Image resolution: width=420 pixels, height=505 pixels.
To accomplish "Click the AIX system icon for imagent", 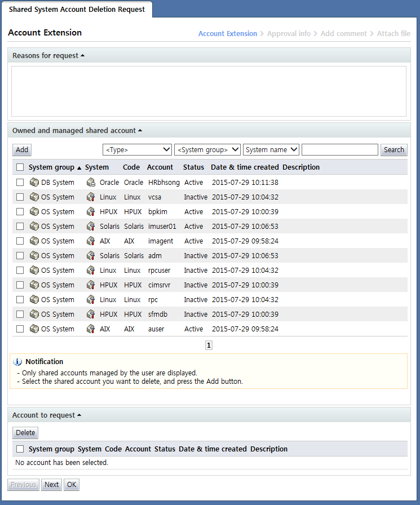I will pyautogui.click(x=91, y=241).
